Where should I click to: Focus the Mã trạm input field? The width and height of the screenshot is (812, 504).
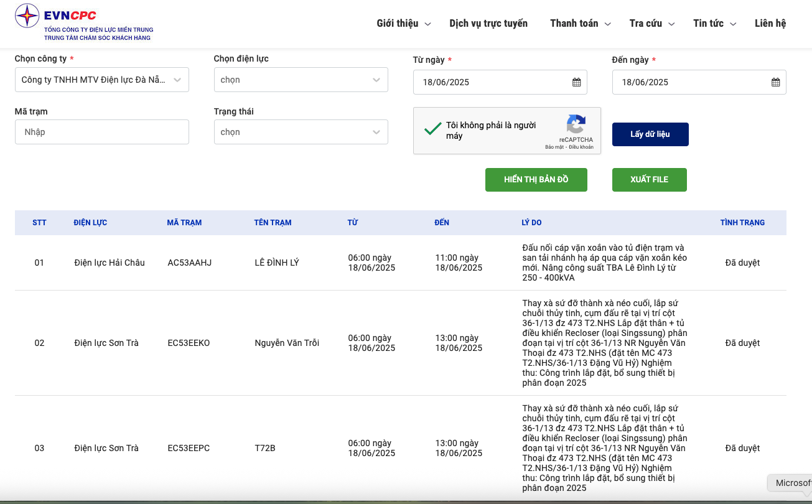point(102,132)
